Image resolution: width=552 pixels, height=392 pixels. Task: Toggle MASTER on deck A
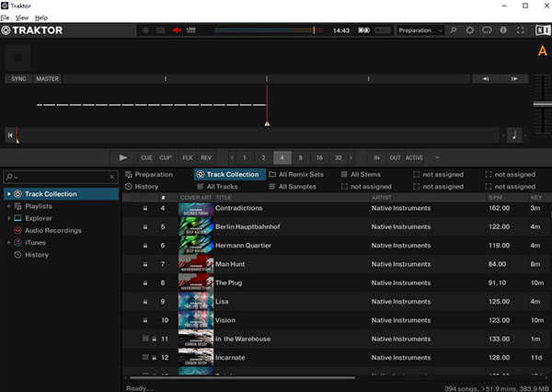coord(48,78)
